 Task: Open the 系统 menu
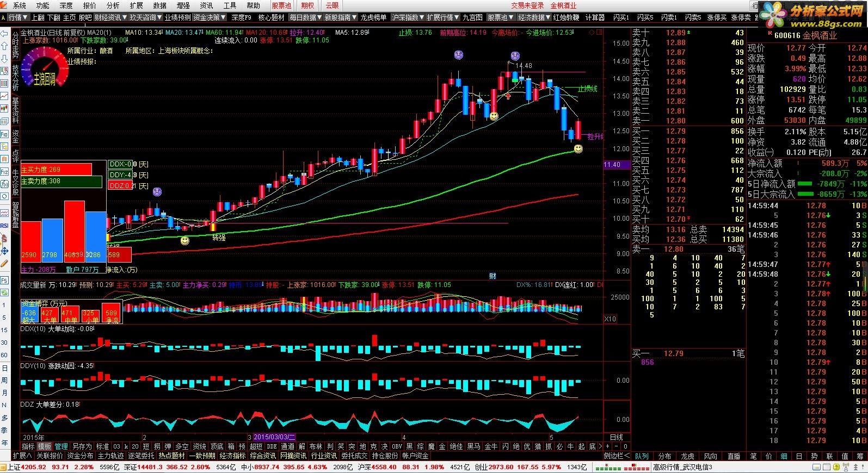click(x=19, y=5)
